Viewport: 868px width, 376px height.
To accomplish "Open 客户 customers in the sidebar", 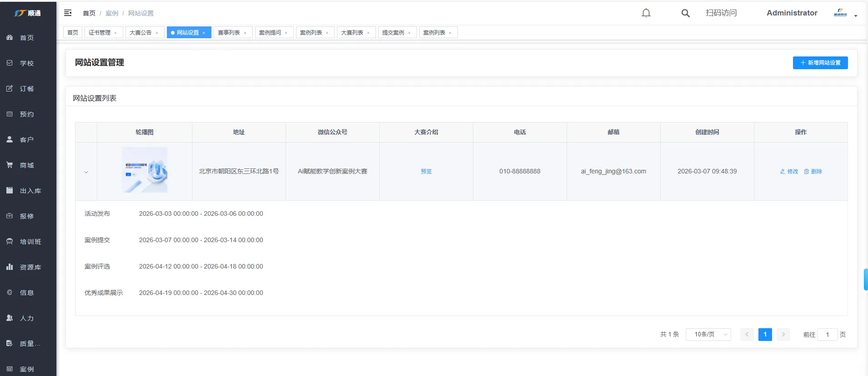I will point(27,140).
